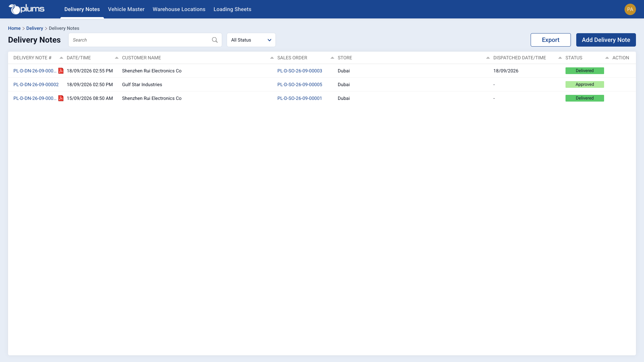Open delivery note dated 18/09/2026 02:55 PM
644x362 pixels.
tap(35, 71)
